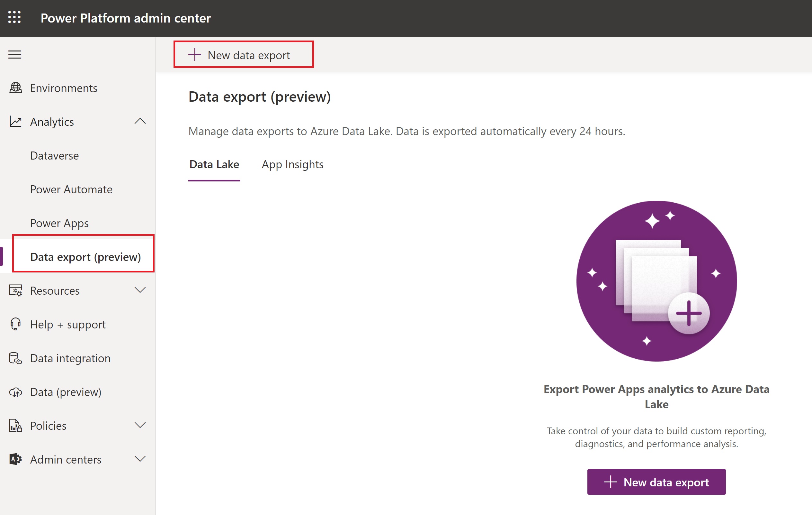Click the purple New data export button
The height and width of the screenshot is (515, 812).
point(656,482)
